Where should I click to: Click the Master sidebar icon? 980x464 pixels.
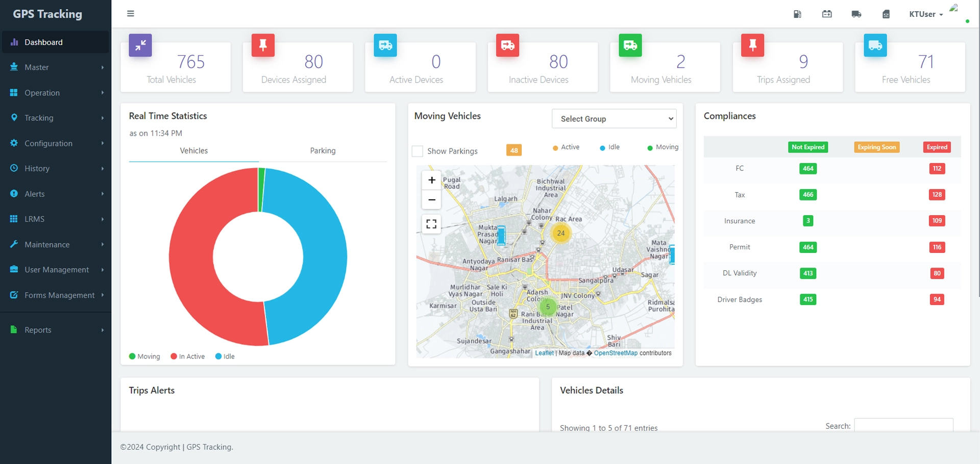pos(14,67)
